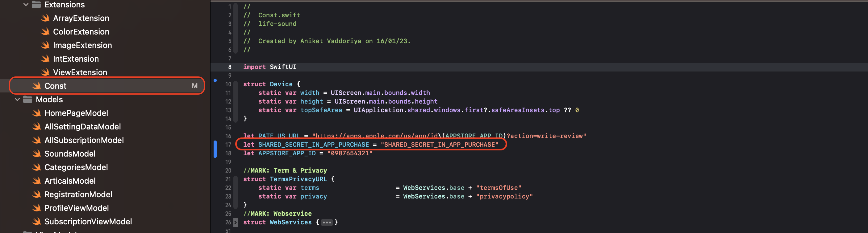Click the ColorExtension swift file icon

click(x=45, y=32)
